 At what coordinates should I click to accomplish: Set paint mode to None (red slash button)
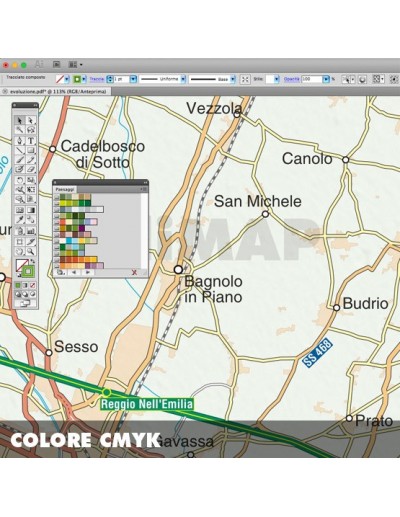point(33,285)
